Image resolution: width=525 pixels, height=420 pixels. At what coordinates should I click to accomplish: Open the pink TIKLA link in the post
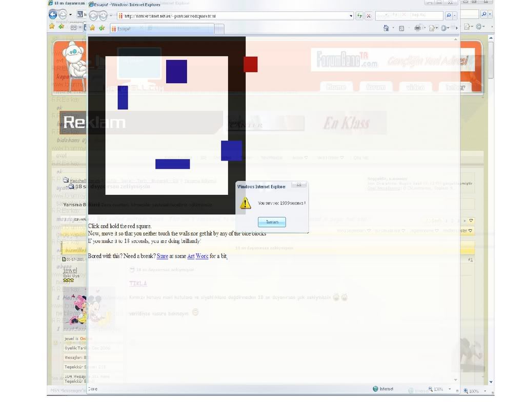point(138,284)
